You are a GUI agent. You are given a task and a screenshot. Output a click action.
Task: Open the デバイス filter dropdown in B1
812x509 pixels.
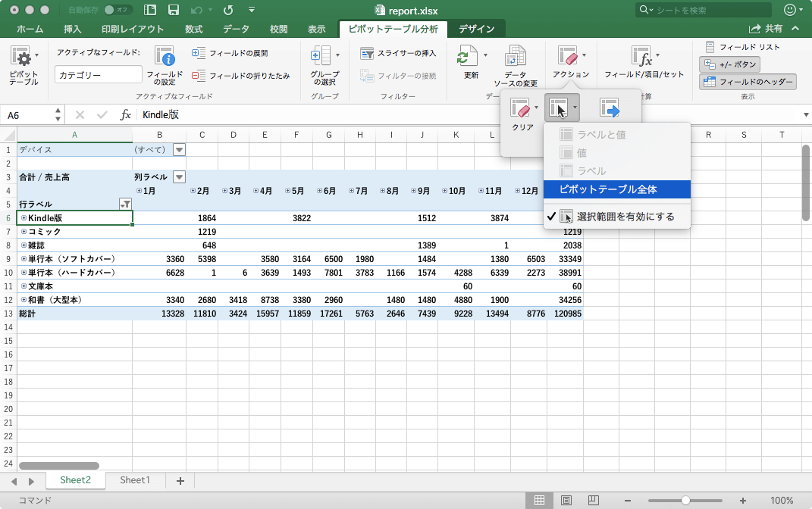coord(179,150)
